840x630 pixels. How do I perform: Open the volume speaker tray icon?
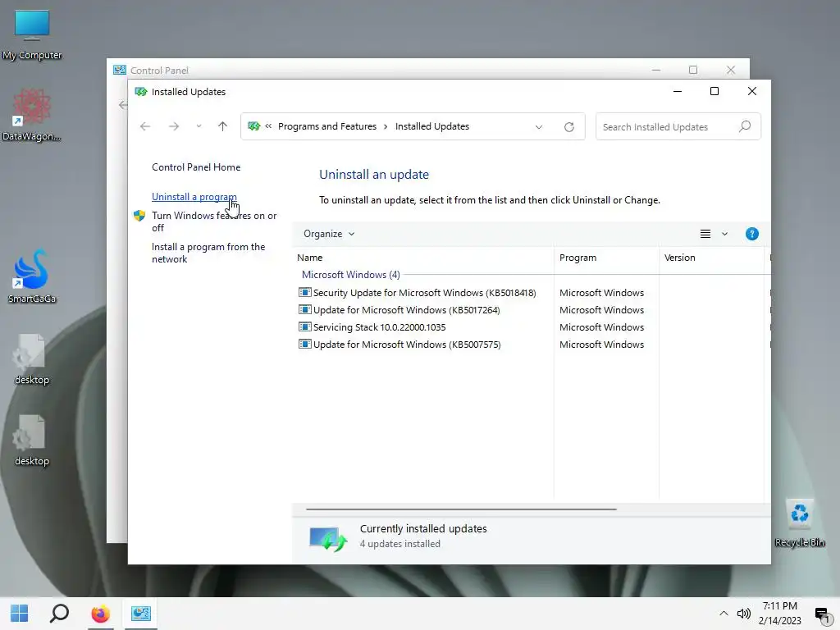coord(744,614)
